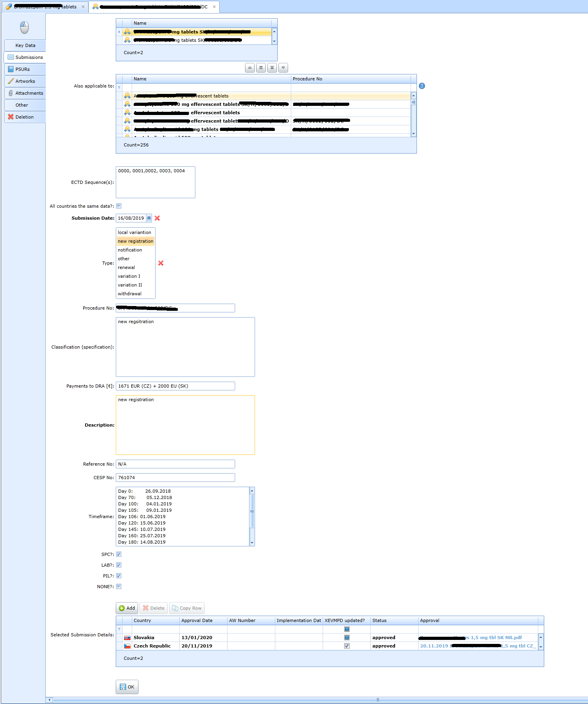The width and height of the screenshot is (588, 704).
Task: Clear the Type selection with red X
Action: (x=161, y=263)
